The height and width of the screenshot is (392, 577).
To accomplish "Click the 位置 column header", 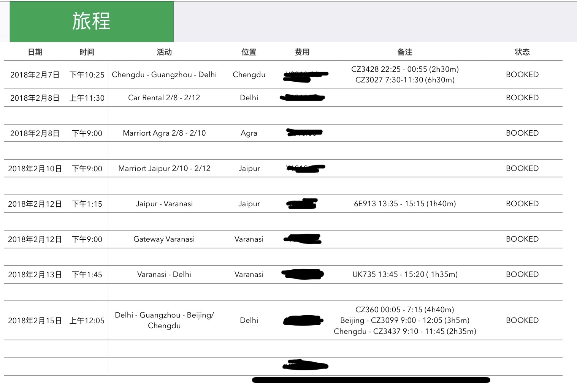I will (249, 52).
